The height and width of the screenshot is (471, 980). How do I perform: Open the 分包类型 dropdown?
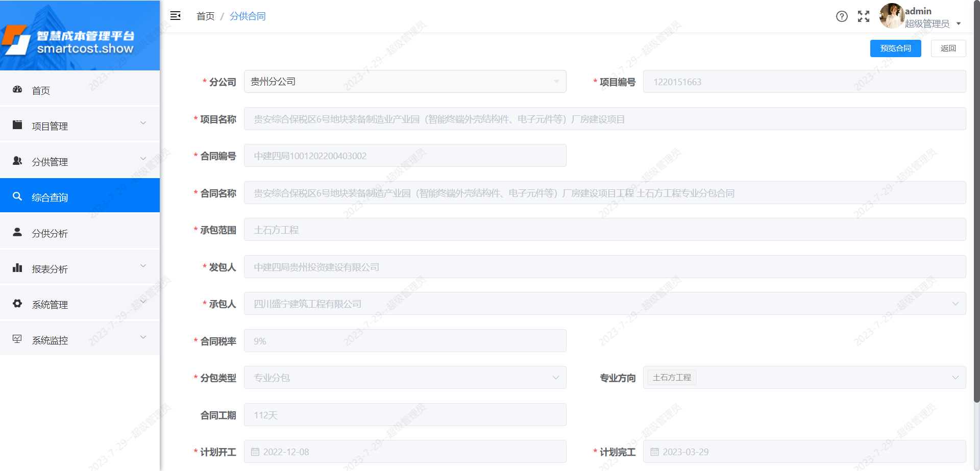405,378
